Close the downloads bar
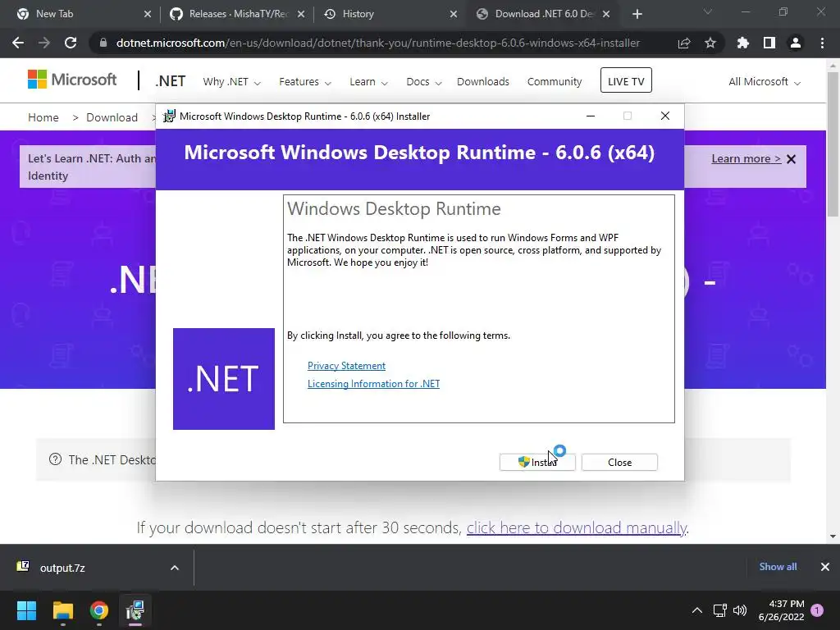This screenshot has width=840, height=630. point(825,566)
